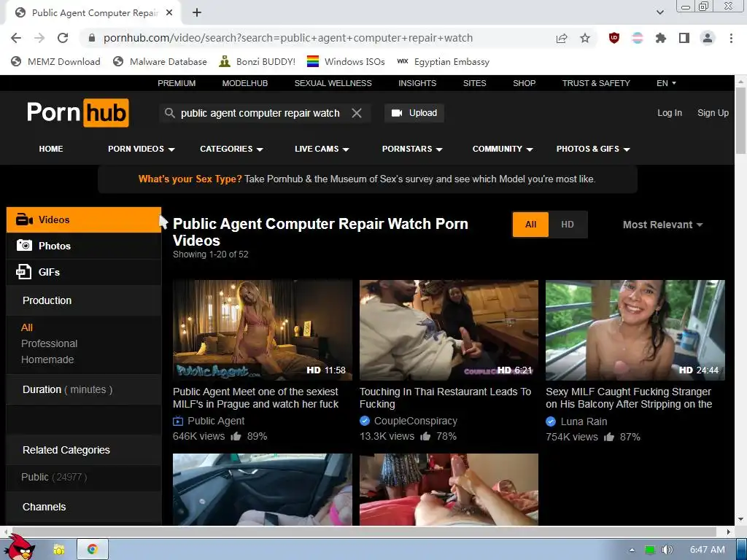Click the page vertical scrollbar thumb
Viewport: 747px width, 560px height.
(x=740, y=121)
